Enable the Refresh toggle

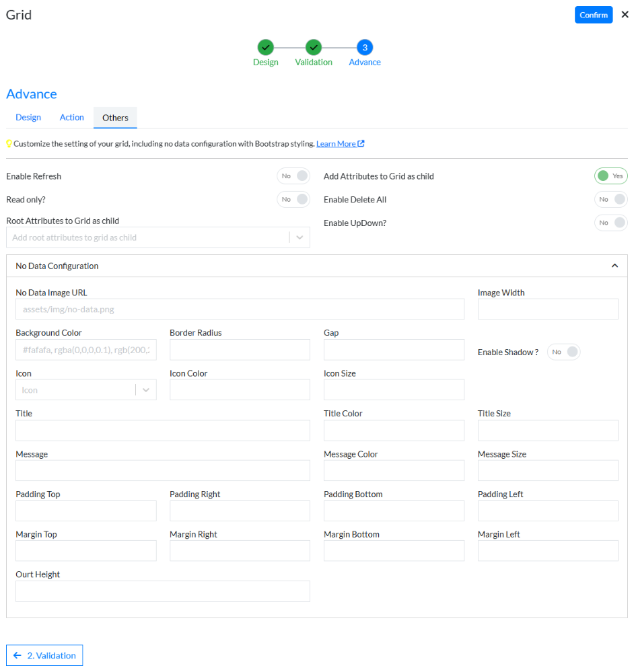click(x=293, y=176)
